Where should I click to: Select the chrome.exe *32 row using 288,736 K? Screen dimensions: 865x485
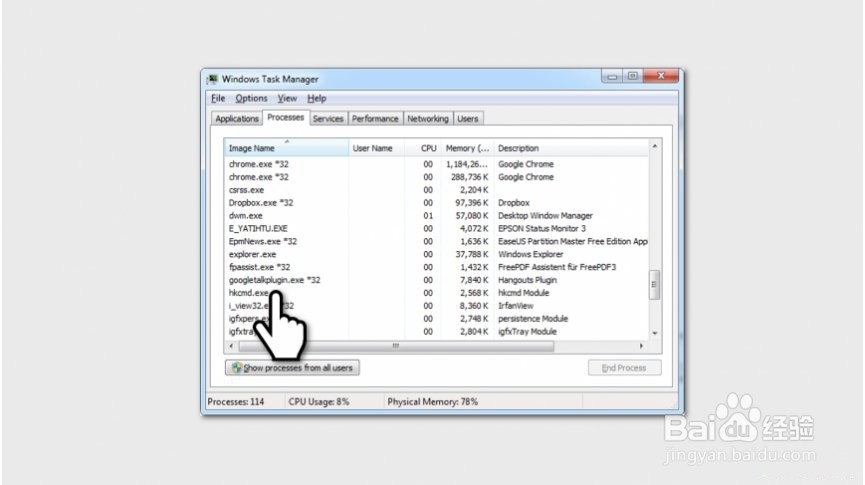coord(436,177)
